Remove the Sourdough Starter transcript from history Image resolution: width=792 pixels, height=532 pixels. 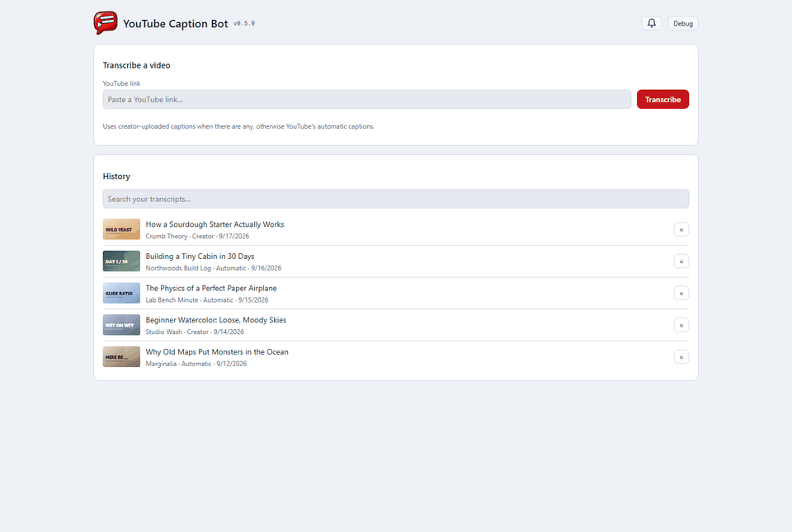click(681, 229)
